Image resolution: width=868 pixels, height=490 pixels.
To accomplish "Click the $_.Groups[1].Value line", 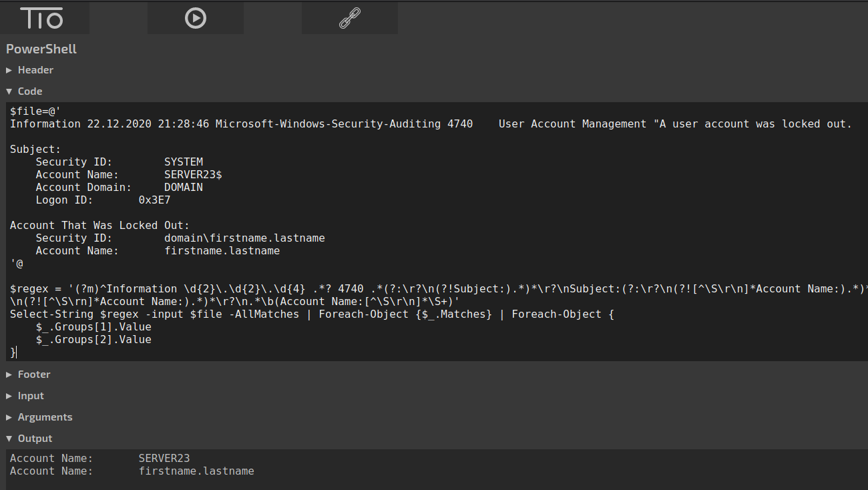I will 93,327.
